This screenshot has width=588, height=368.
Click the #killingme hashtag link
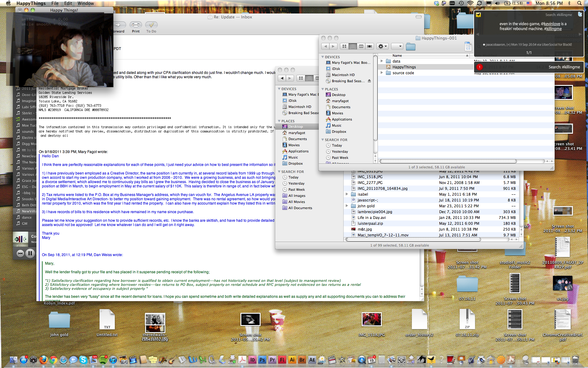(553, 29)
